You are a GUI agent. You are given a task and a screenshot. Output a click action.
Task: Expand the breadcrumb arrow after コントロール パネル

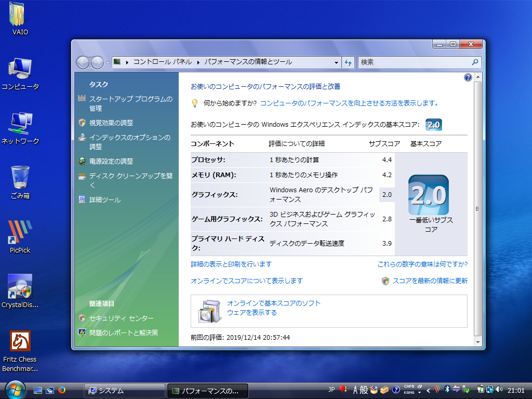coord(198,62)
